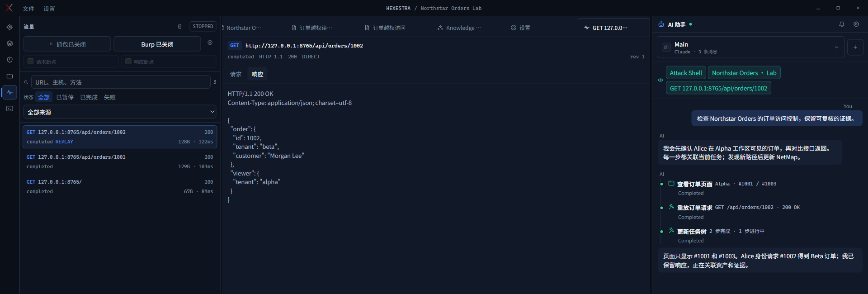Click the request URL http://127.0.0.1:8765/api/orders/1002

tap(304, 46)
